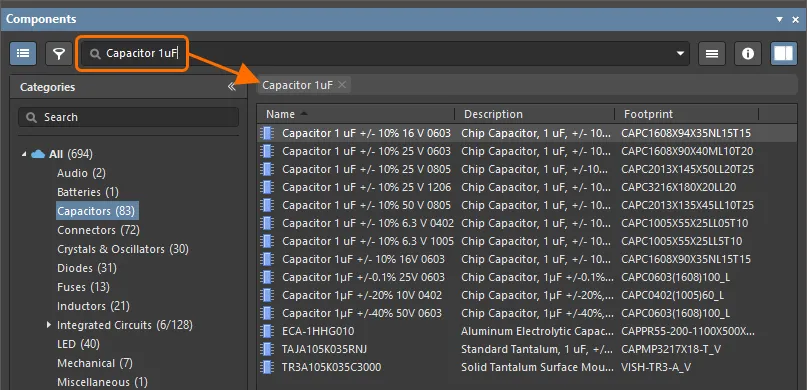This screenshot has height=390, width=807.
Task: Click footprint CAPMP3217X18-T_V
Action: [671, 349]
